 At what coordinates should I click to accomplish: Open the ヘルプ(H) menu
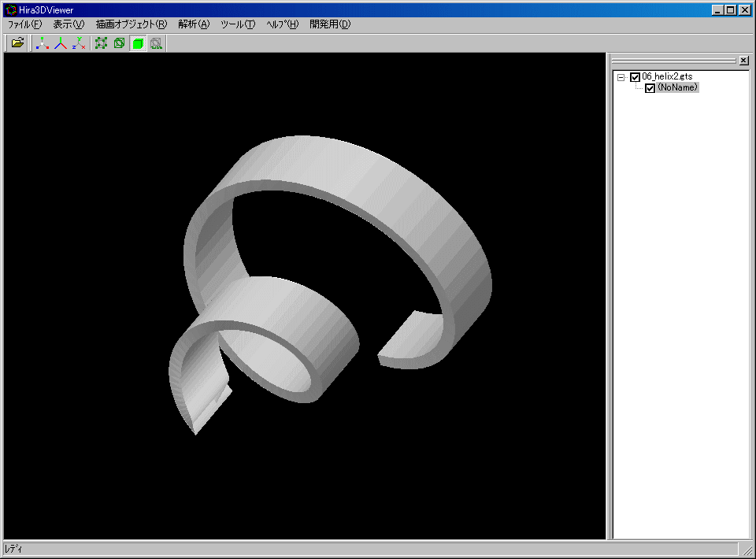tap(282, 24)
